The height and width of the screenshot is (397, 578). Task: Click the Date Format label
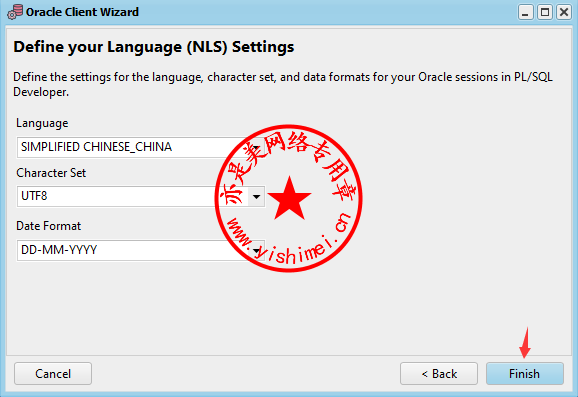point(48,226)
